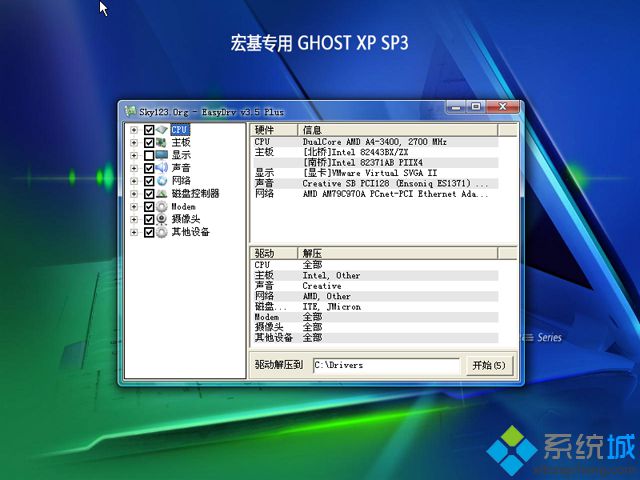Click the speaker icon beside 声音
This screenshot has width=640, height=480.
(x=162, y=168)
